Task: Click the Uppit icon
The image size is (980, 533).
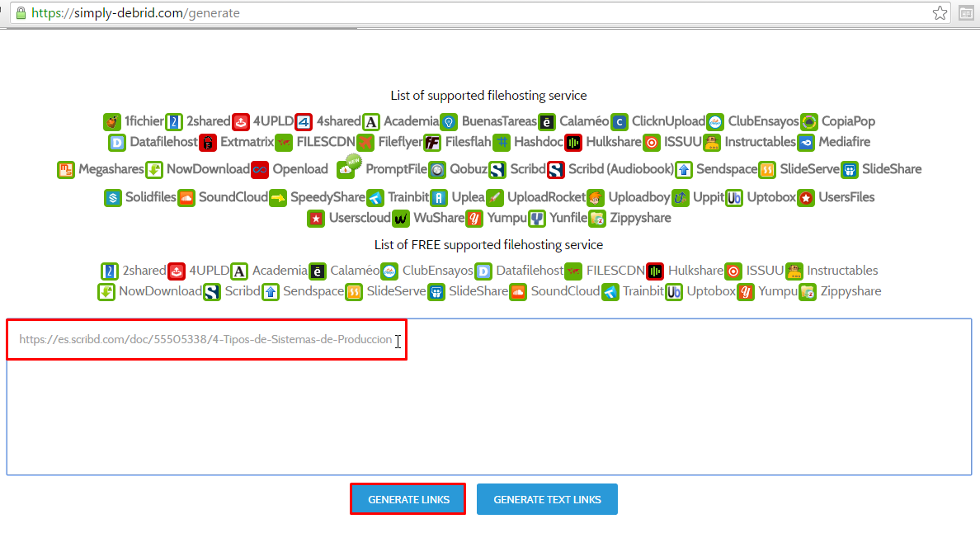Action: 681,197
